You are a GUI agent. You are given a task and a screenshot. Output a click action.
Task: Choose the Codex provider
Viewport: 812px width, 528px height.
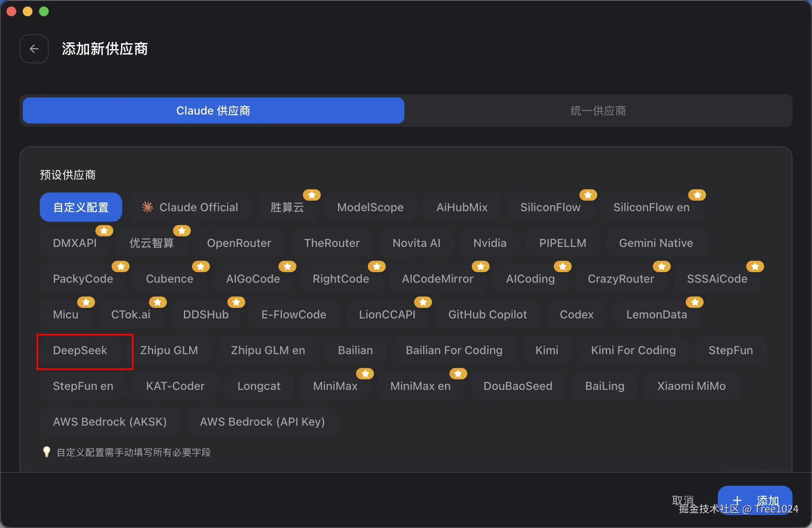[577, 314]
